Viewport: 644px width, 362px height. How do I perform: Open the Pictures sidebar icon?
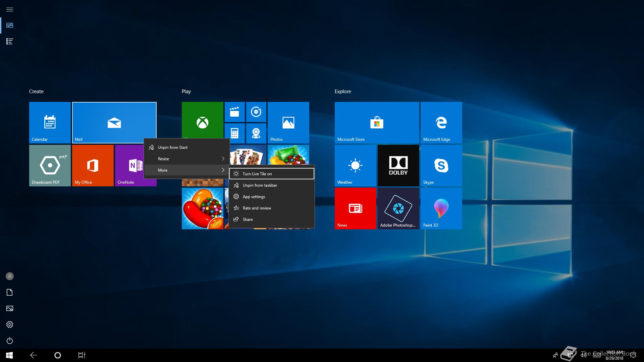tap(10, 308)
